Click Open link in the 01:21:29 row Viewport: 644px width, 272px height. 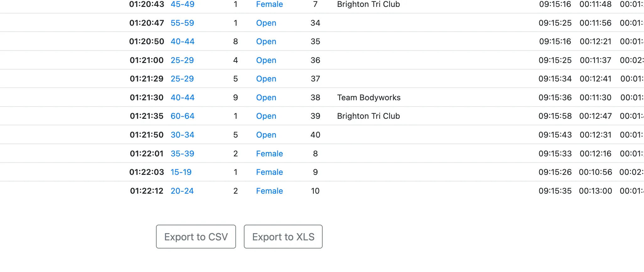(x=266, y=79)
